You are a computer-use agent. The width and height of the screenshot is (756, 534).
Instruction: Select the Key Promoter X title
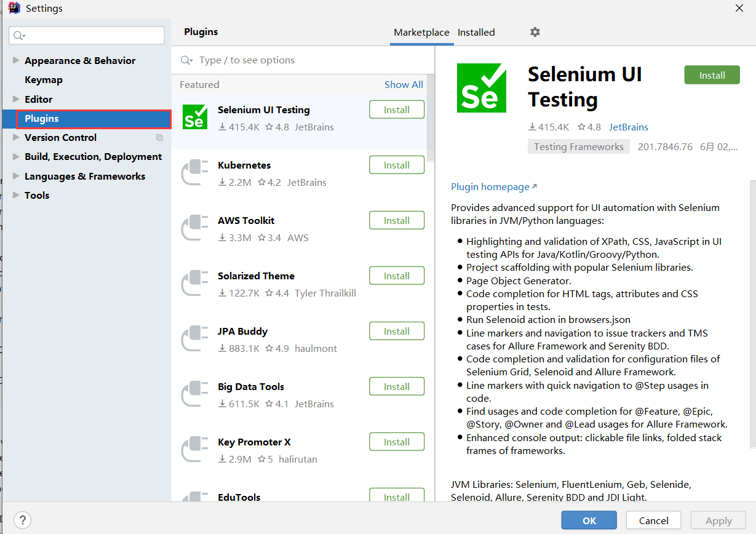254,442
